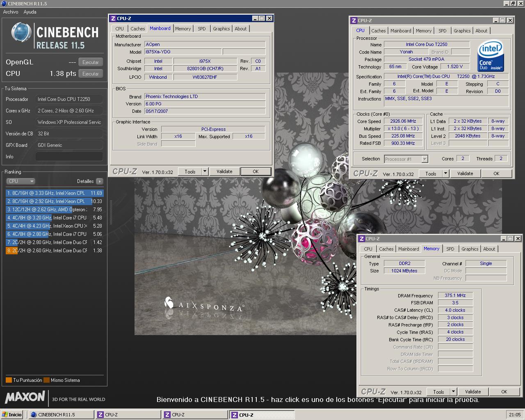Click Validate in the Memory CPU-Z window
The height and width of the screenshot is (420, 525).
coord(473,392)
